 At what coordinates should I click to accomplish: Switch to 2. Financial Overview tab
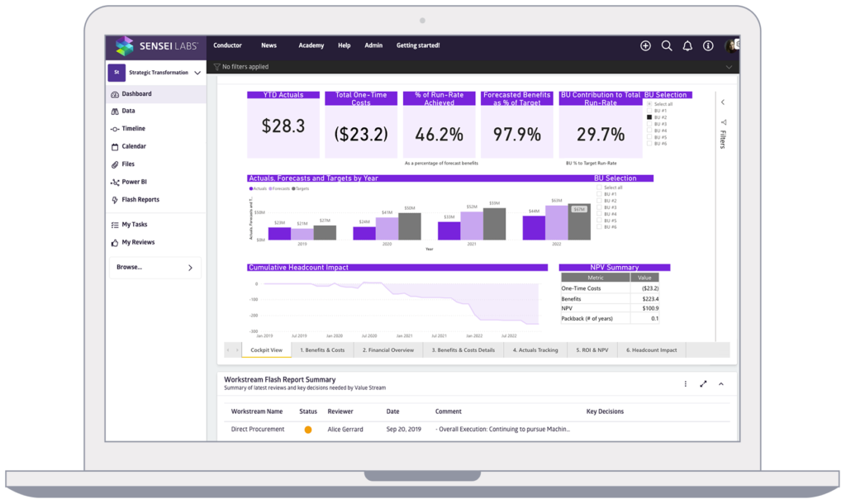point(388,350)
